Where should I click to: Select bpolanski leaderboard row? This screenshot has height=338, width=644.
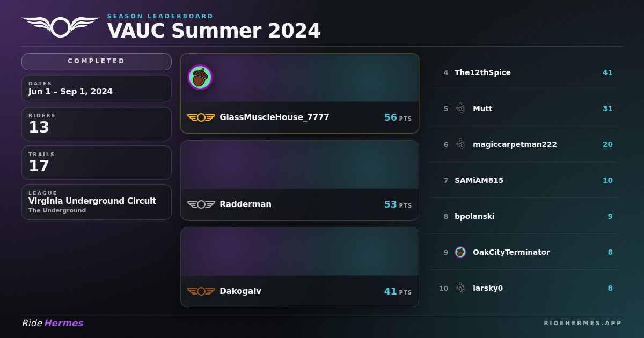pyautogui.click(x=524, y=216)
